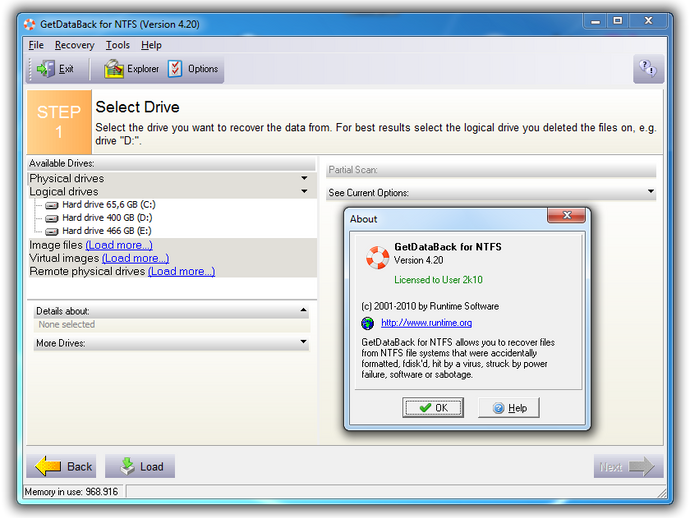Open the Help menu
Viewport: 690px width, 518px height.
click(x=151, y=45)
